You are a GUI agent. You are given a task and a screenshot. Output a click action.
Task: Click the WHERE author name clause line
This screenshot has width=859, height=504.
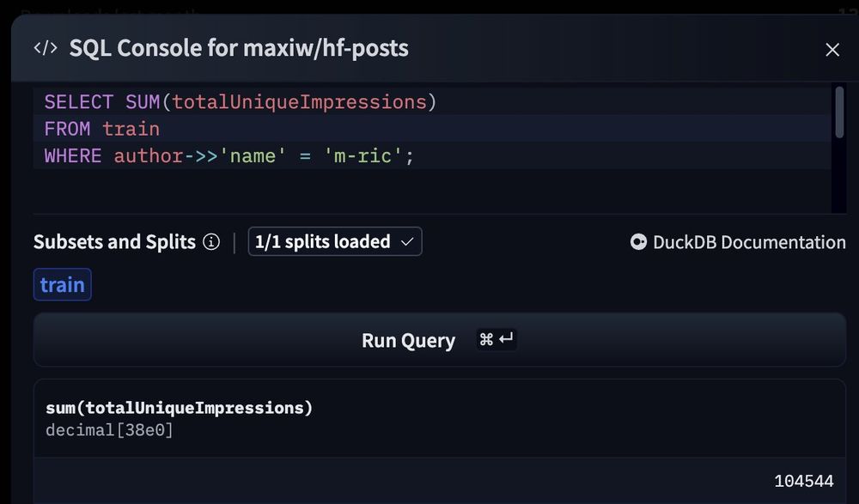click(x=229, y=156)
